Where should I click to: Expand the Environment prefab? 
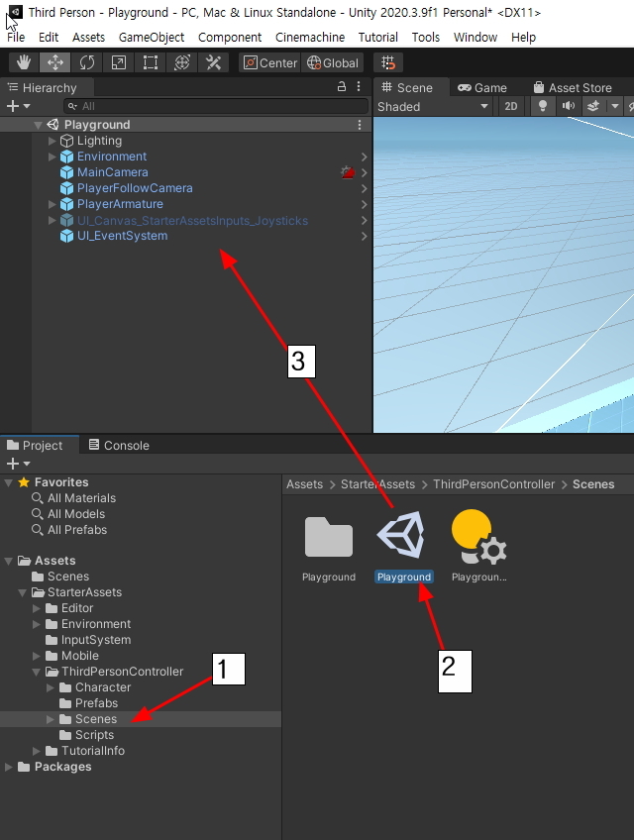click(52, 157)
